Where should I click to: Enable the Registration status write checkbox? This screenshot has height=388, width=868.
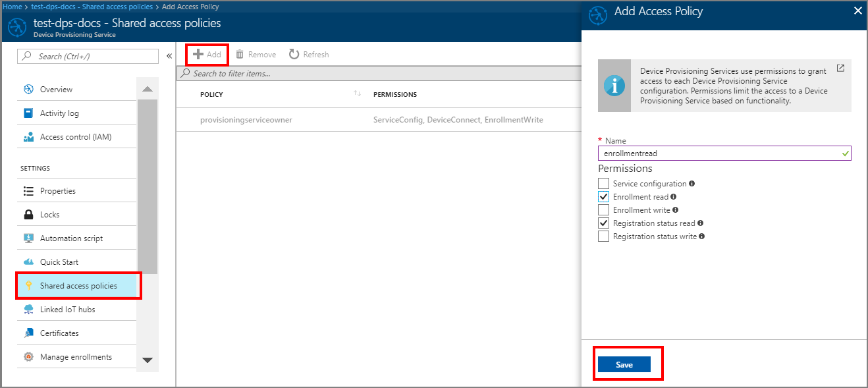(603, 236)
